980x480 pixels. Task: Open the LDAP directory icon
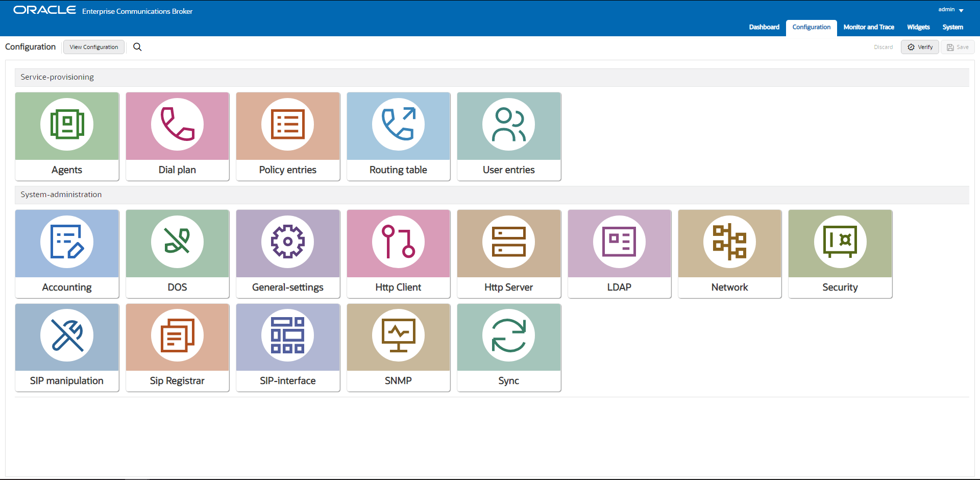point(619,242)
